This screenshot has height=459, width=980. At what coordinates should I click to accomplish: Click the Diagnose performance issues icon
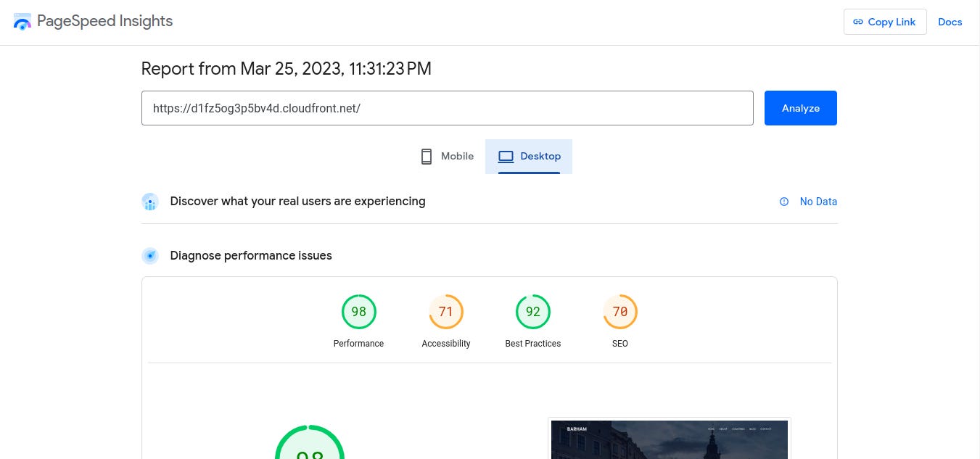click(150, 256)
